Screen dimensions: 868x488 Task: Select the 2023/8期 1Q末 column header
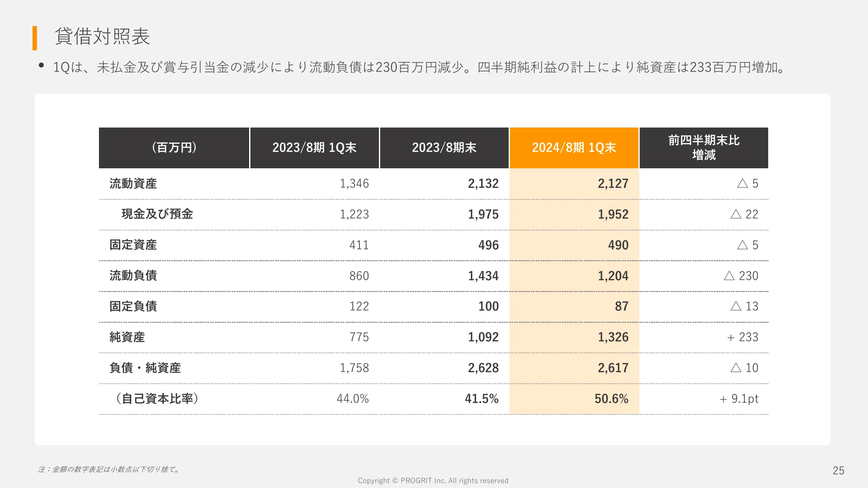(314, 147)
